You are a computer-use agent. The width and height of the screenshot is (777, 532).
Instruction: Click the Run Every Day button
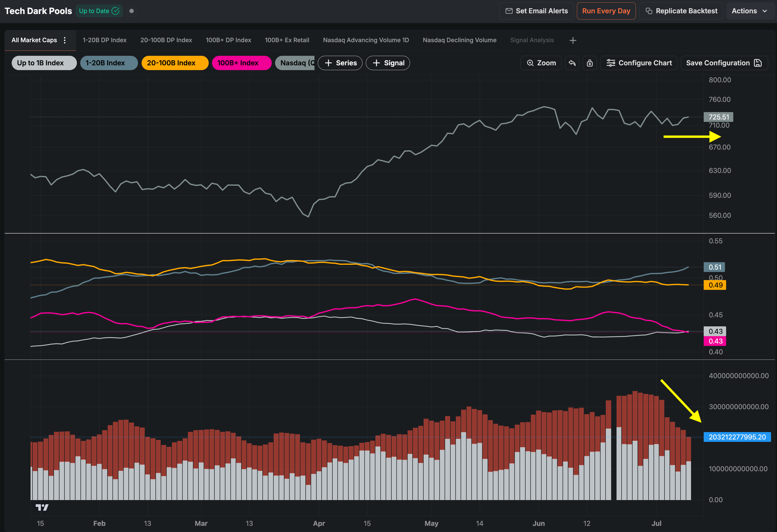click(606, 11)
